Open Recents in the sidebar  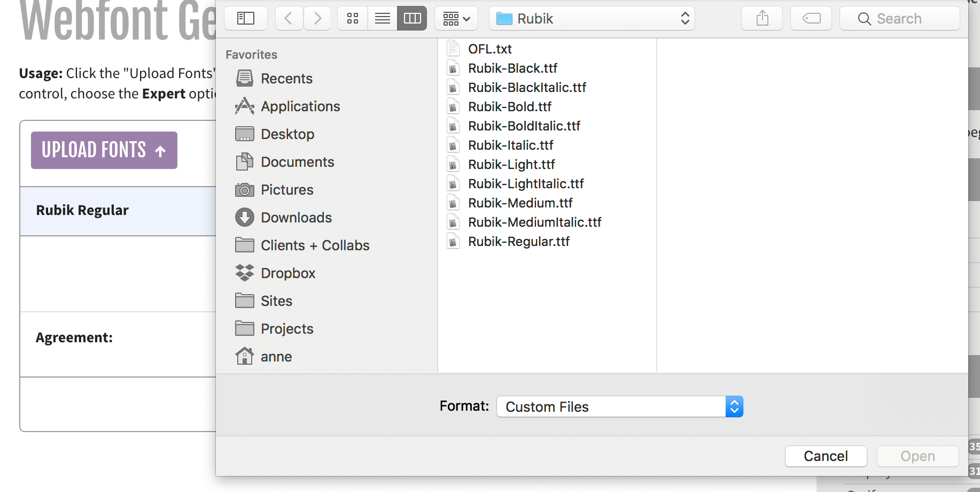pos(274,79)
